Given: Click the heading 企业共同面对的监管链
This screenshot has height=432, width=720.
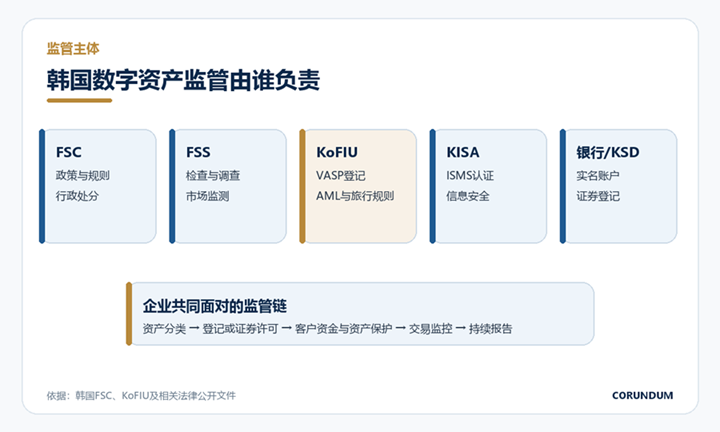Looking at the screenshot, I should click(214, 306).
